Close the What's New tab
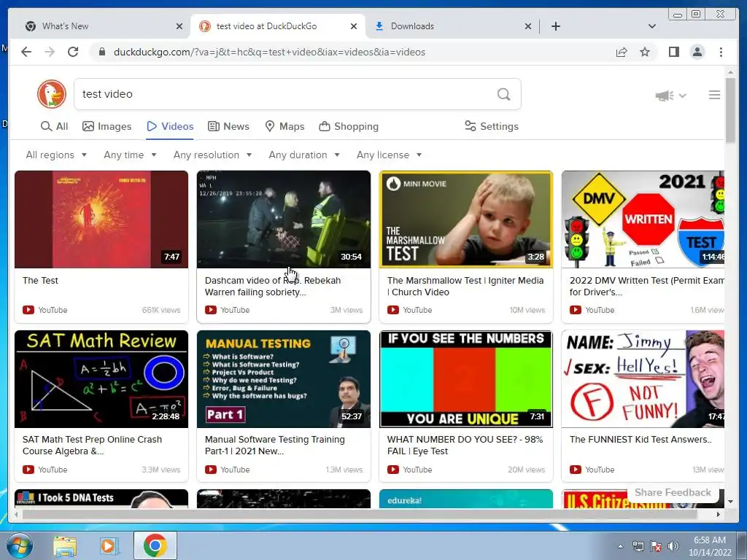Screen dimensions: 747x560 pos(179,26)
